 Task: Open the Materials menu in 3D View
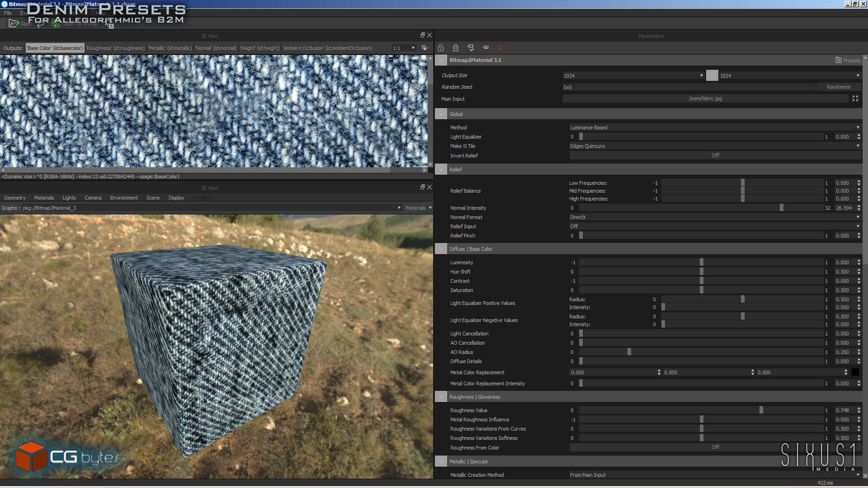44,198
